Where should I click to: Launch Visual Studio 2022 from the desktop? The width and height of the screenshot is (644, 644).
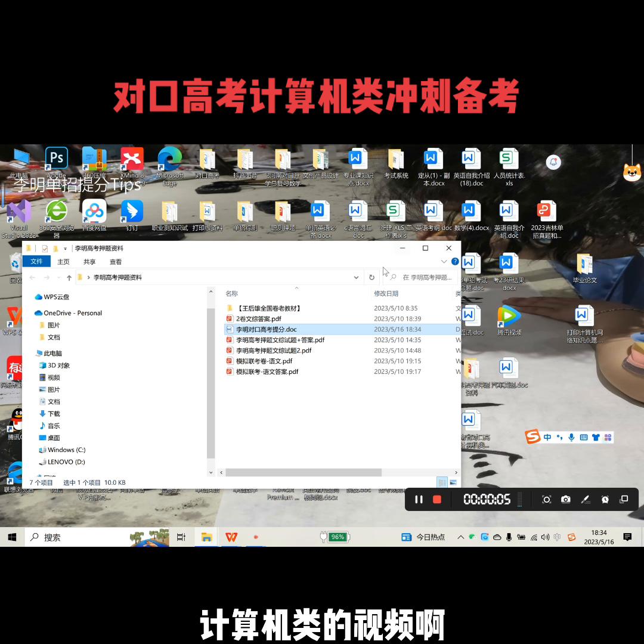tap(18, 212)
